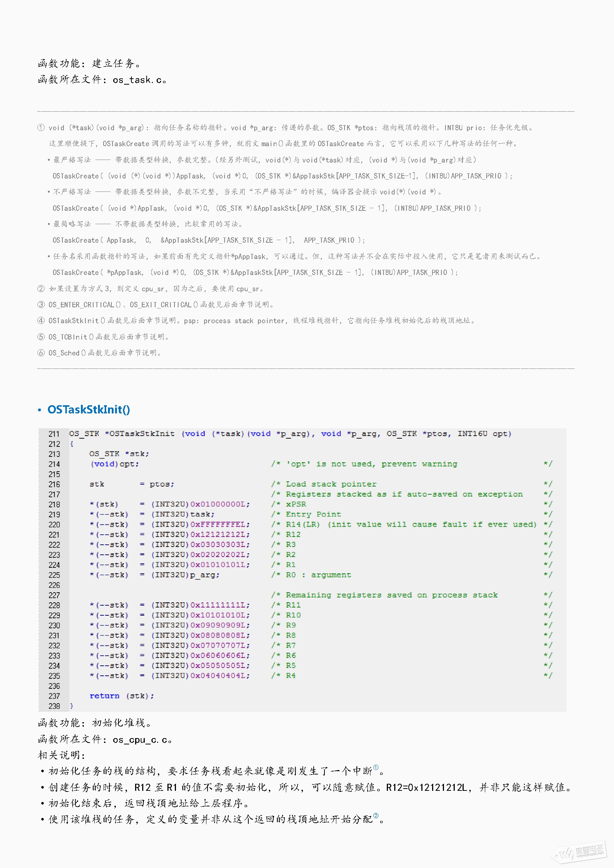Viewport: 614px width, 868px height.
Task: Click the 0x01000000L xPSR hex value
Action: click(219, 504)
